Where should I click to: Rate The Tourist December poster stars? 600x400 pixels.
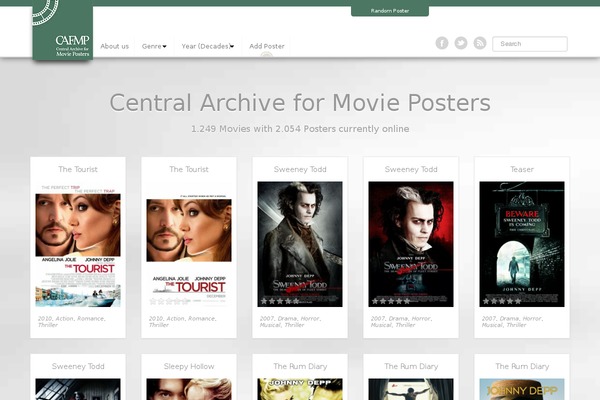click(169, 301)
